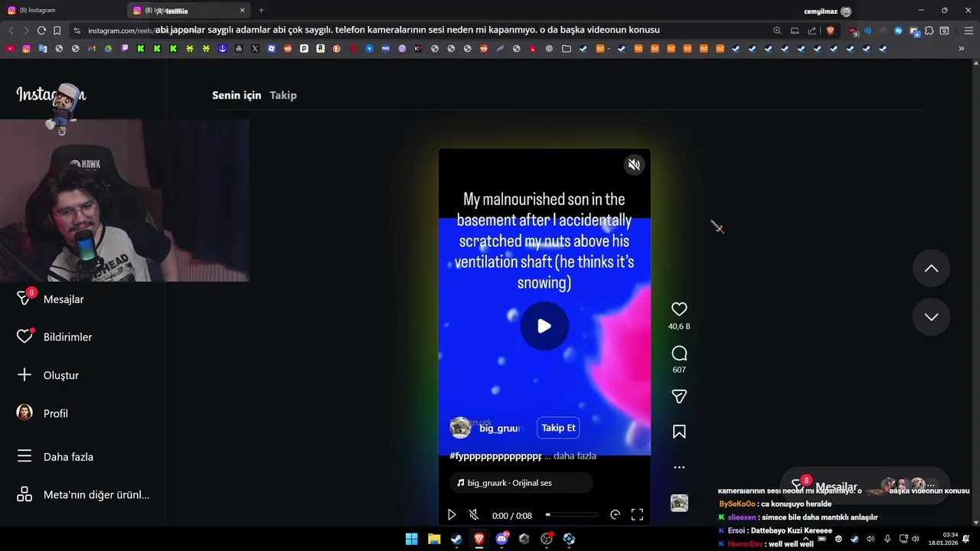Open the extensions puzzle-piece icon

click(x=929, y=31)
